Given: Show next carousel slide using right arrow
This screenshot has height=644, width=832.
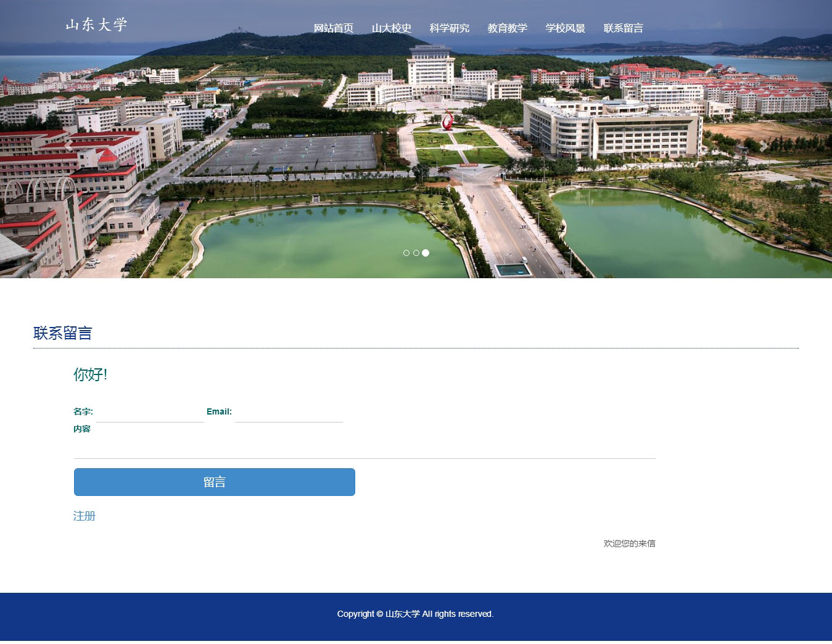Looking at the screenshot, I should tap(764, 146).
